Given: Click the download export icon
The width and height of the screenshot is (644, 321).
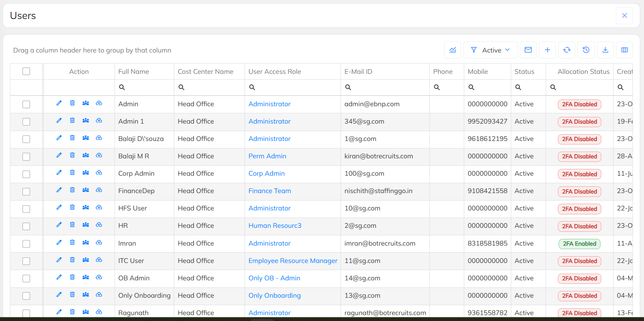Looking at the screenshot, I should point(605,50).
